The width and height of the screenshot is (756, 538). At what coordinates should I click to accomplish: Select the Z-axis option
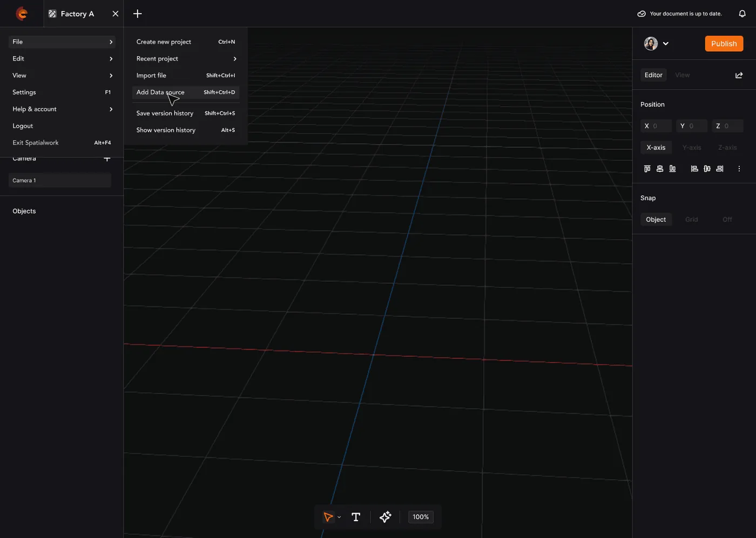(727, 147)
